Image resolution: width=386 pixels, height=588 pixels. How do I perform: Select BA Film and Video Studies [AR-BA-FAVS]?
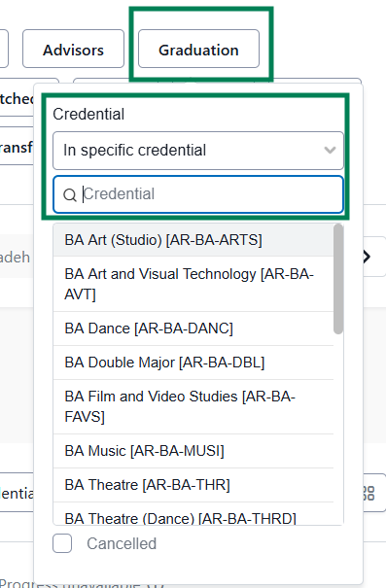(193, 407)
